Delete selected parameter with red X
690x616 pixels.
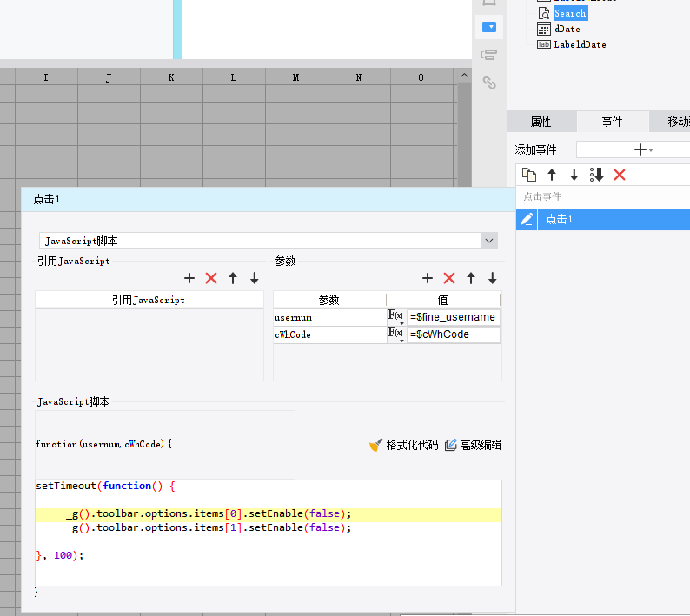pos(449,278)
